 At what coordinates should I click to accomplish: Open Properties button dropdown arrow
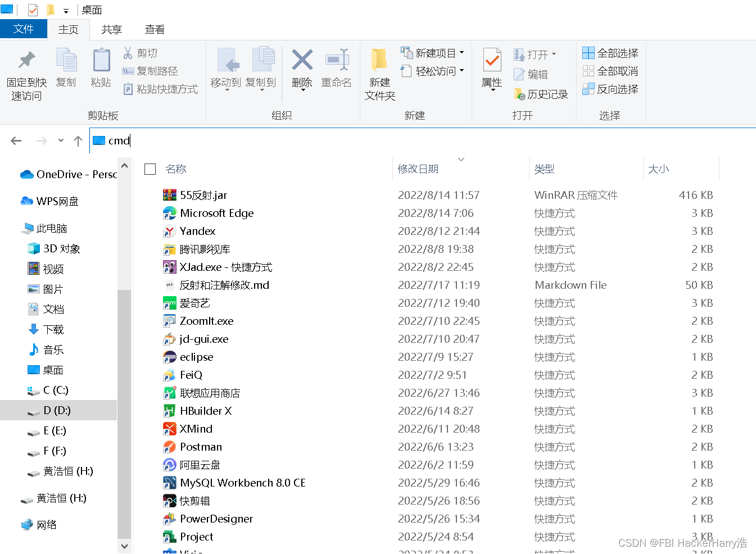492,90
